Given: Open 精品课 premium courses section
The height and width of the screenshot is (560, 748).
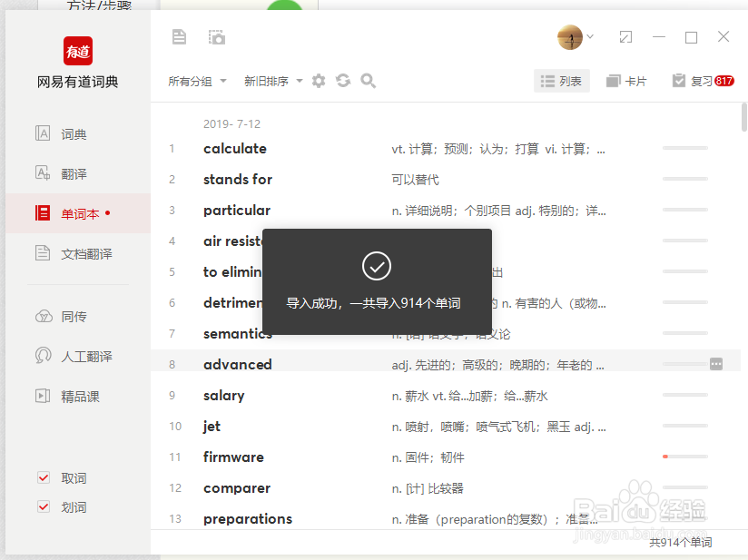Looking at the screenshot, I should point(76,395).
